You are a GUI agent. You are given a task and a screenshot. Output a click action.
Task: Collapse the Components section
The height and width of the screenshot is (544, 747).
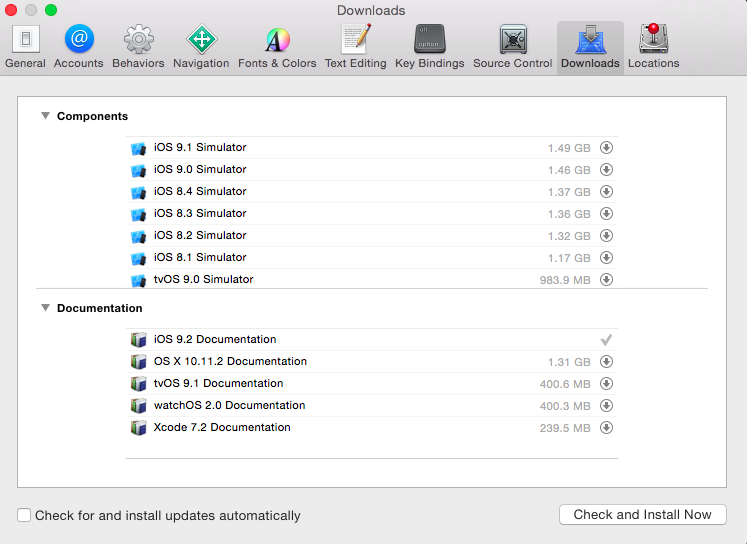point(45,116)
